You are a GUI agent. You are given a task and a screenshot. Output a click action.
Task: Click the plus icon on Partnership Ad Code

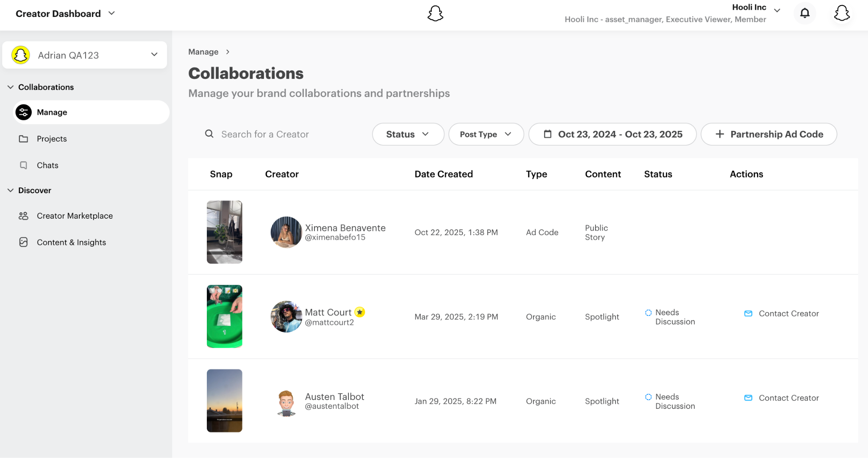720,134
